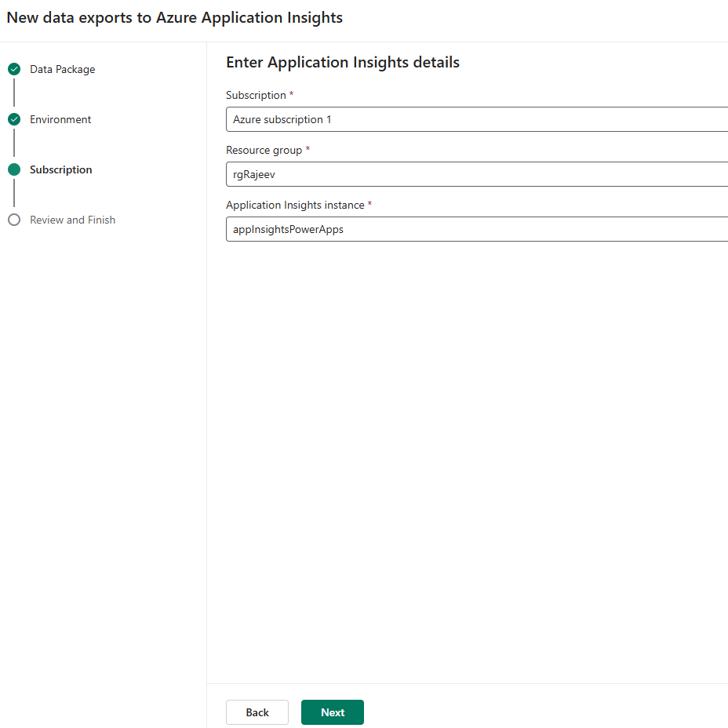The width and height of the screenshot is (728, 728).
Task: Click the connector line below Data Package step
Action: pyautogui.click(x=14, y=93)
